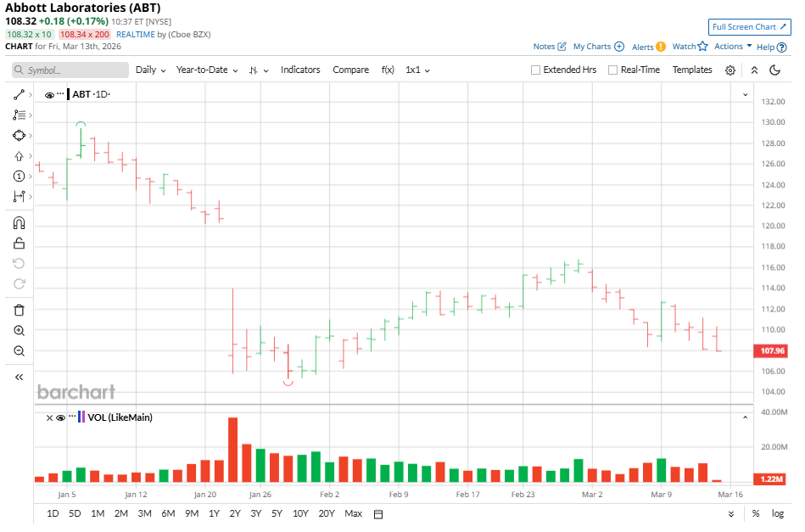
Task: Click the zoom out magnifier
Action: pyautogui.click(x=19, y=351)
